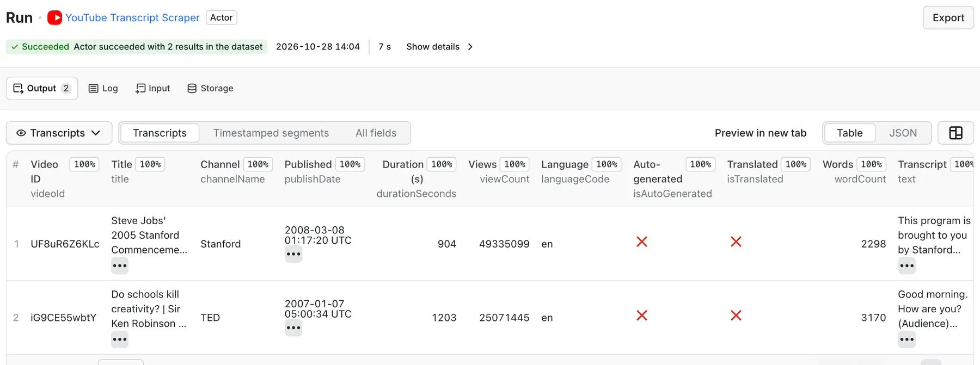Select the Timestamped segments view

271,133
